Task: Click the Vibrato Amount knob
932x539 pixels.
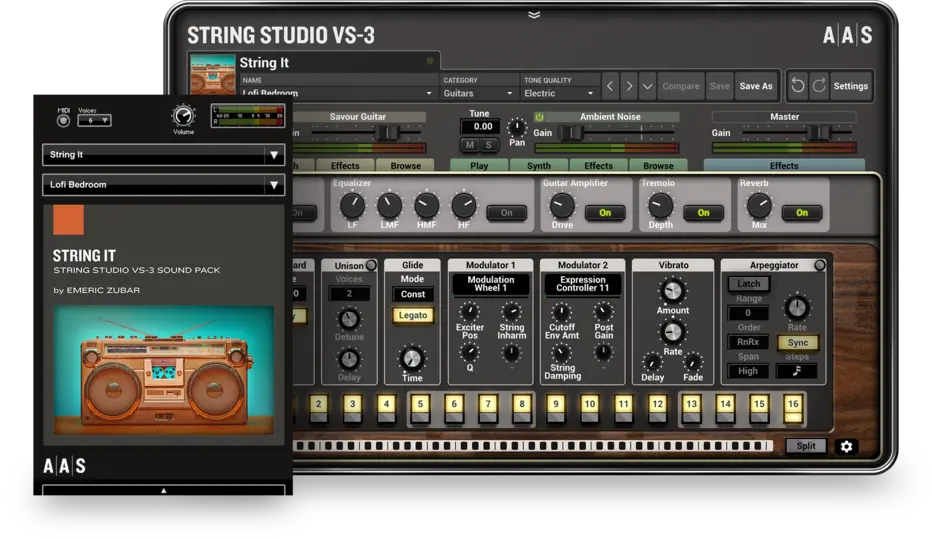Action: pos(672,291)
